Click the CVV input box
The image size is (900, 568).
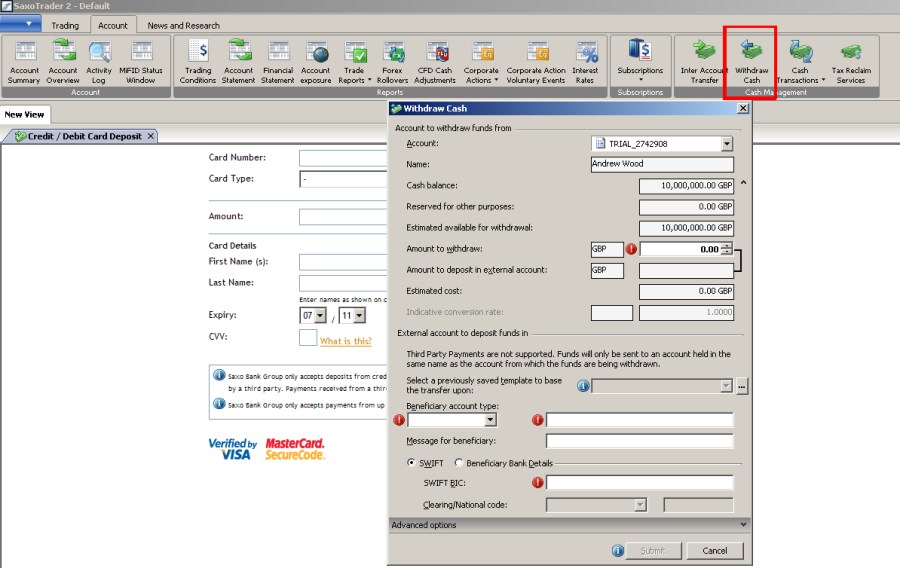308,337
